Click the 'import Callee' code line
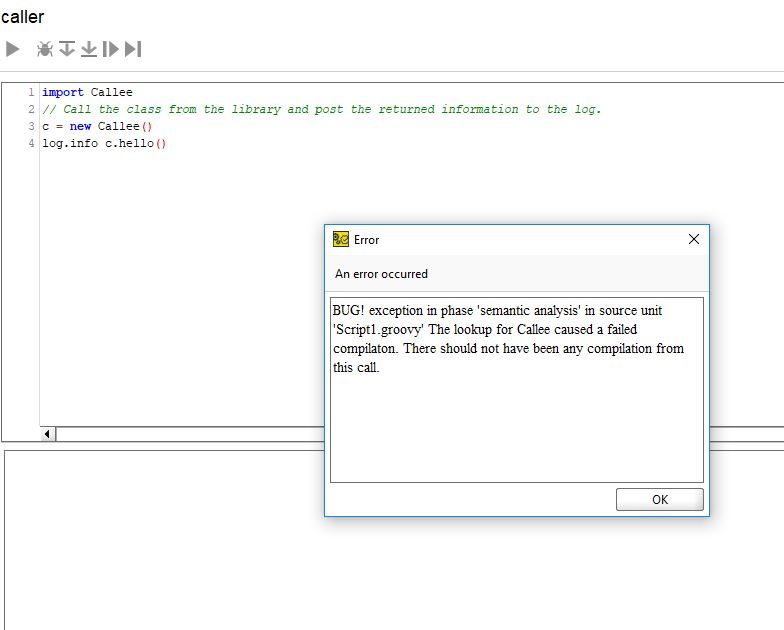The width and height of the screenshot is (784, 630). [87, 92]
